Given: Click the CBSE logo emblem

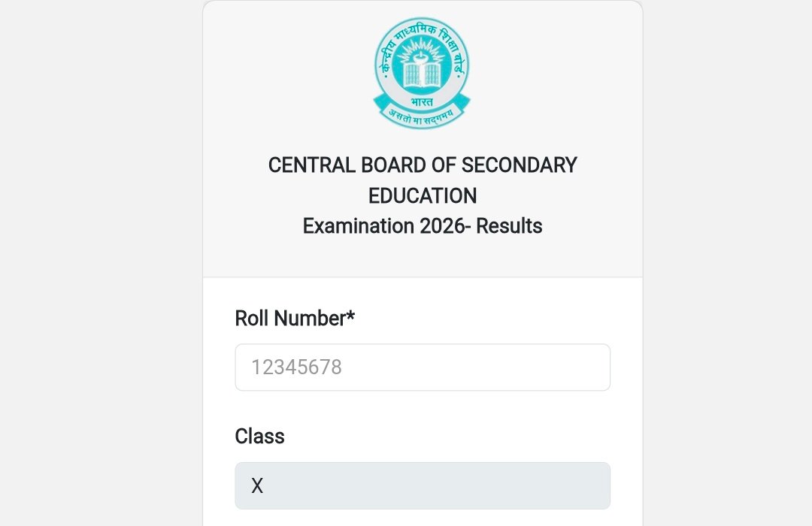Looking at the screenshot, I should (x=422, y=72).
